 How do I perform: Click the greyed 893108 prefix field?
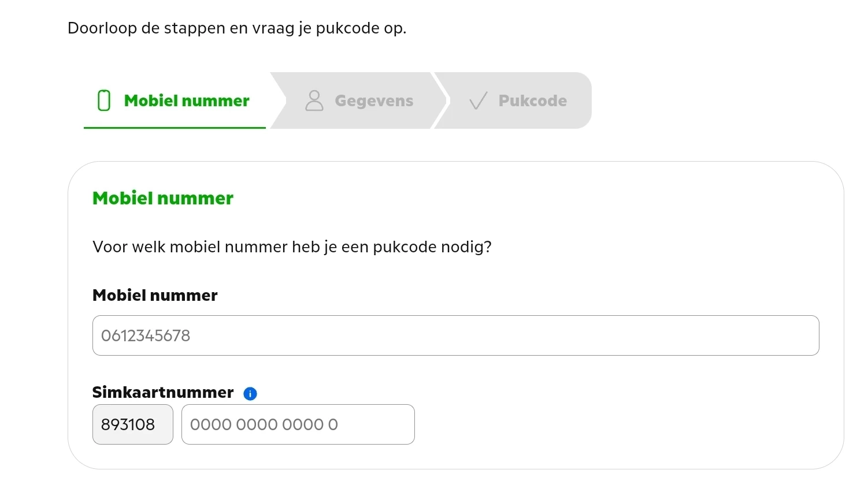click(x=132, y=424)
